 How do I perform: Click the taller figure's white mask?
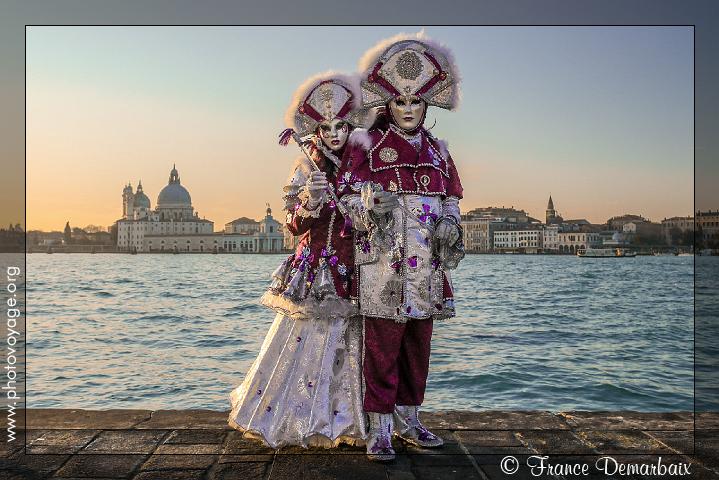406,111
